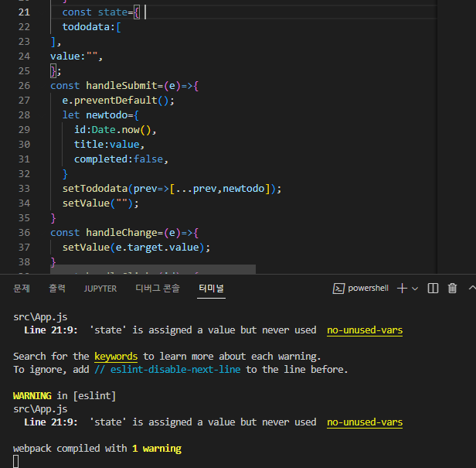476x468 pixels.
Task: Click 'completed:false,' code line
Action: [121, 159]
